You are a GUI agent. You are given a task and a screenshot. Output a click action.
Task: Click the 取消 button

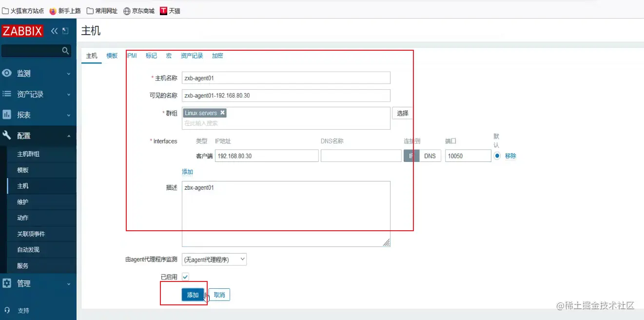click(219, 295)
